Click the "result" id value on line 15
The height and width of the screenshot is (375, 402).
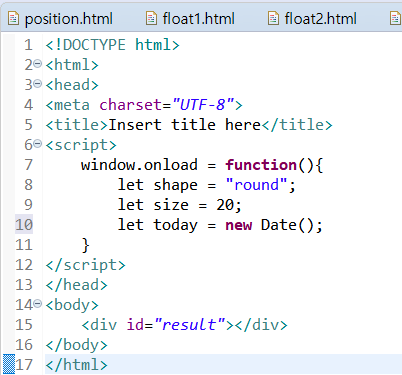(x=190, y=325)
